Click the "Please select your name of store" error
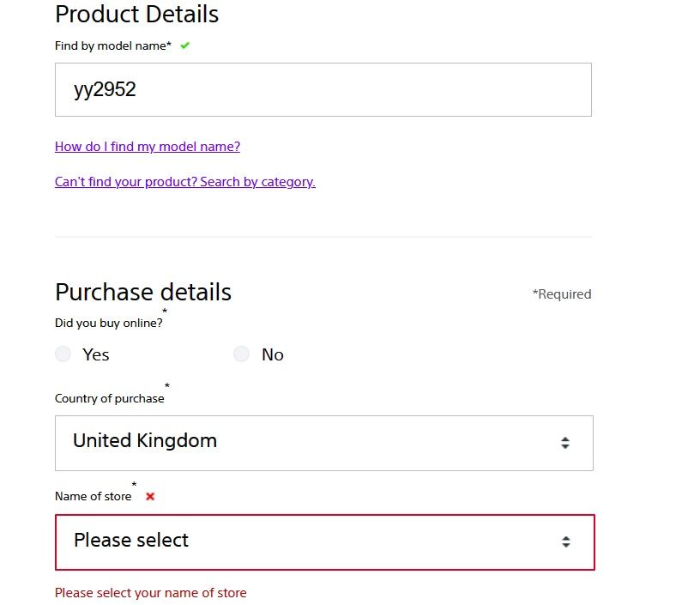 [x=150, y=593]
